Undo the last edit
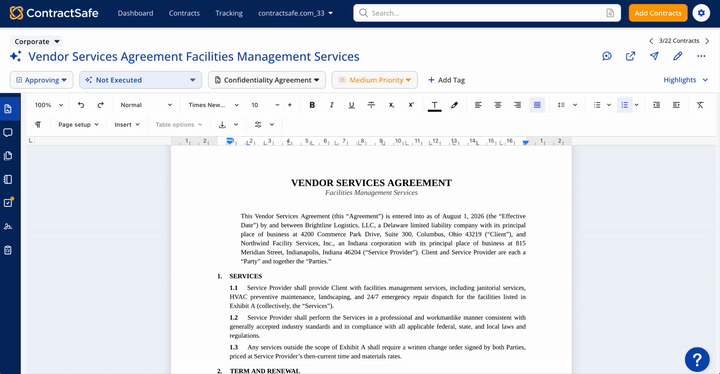The image size is (720, 374). tap(81, 105)
